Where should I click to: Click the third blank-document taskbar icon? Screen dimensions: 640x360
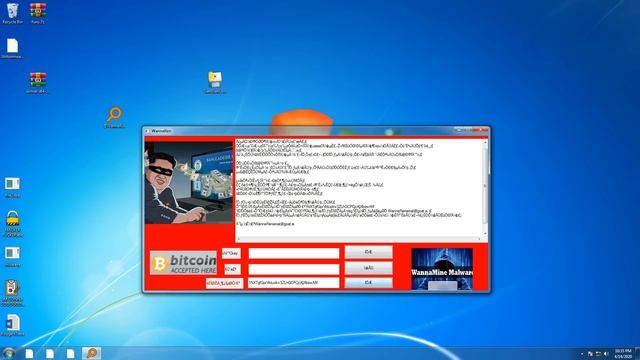point(71,353)
